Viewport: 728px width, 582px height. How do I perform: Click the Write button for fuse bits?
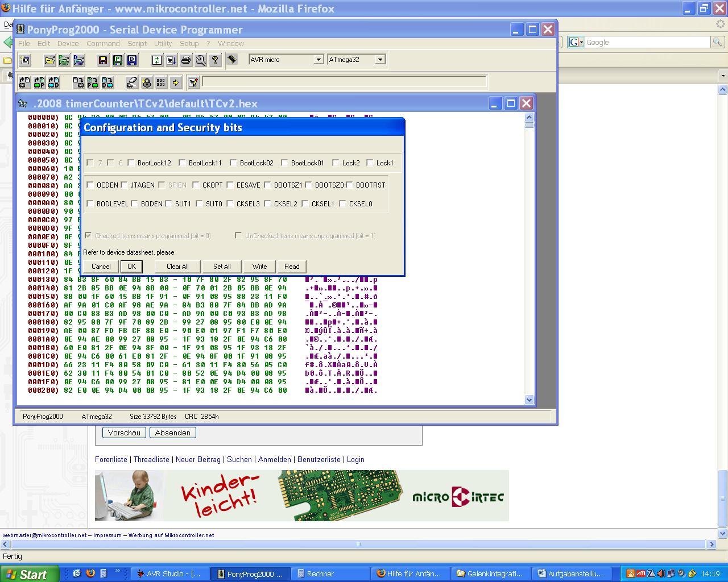tap(259, 267)
